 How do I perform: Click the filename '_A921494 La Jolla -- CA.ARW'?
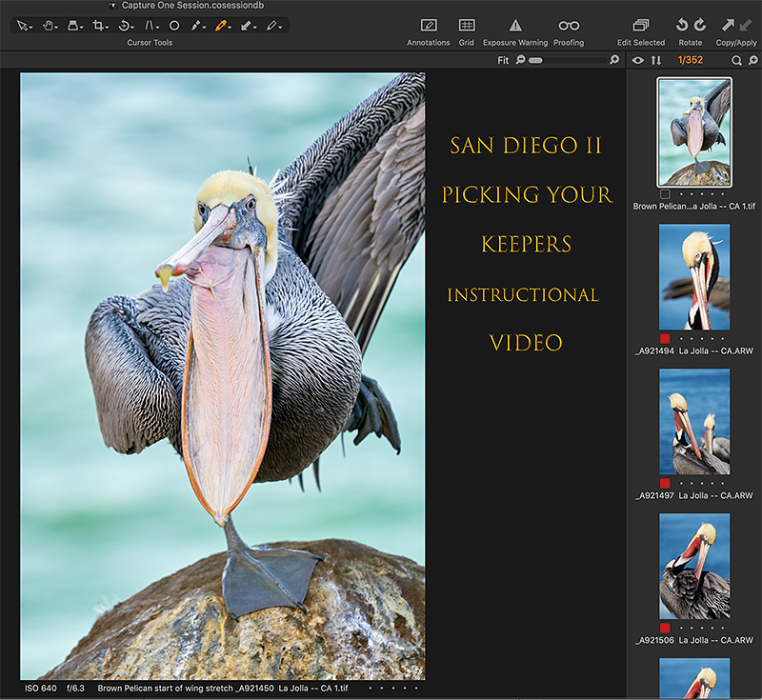694,350
